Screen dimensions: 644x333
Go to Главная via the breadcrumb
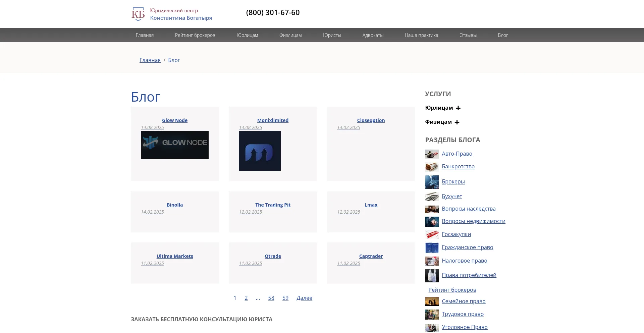150,60
